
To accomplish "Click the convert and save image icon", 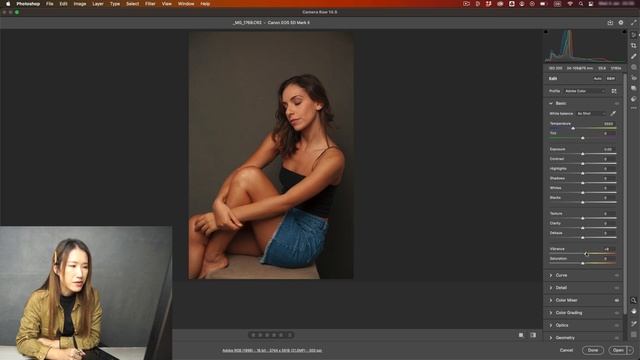I will click(x=610, y=23).
